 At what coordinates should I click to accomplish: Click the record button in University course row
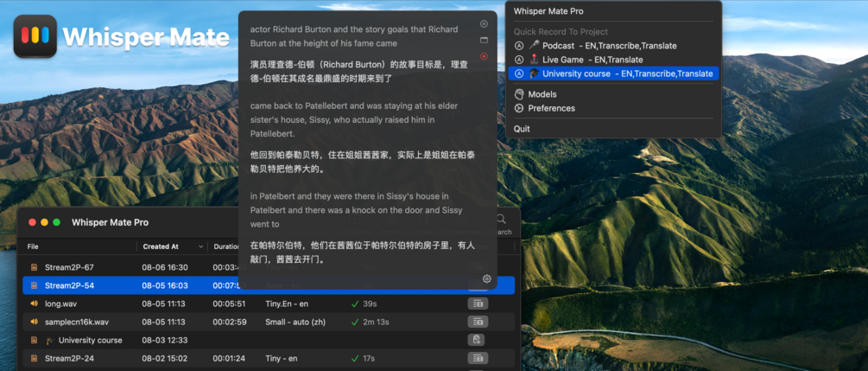[477, 340]
